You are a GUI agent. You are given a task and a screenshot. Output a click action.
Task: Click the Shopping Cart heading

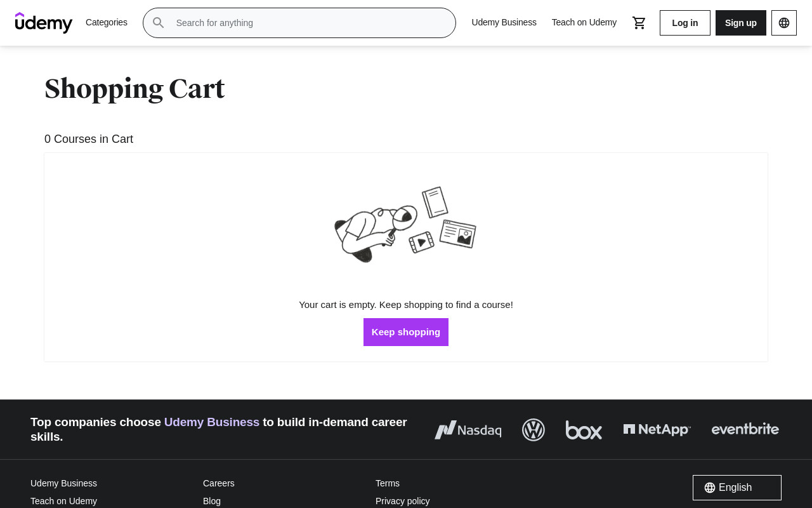[134, 89]
